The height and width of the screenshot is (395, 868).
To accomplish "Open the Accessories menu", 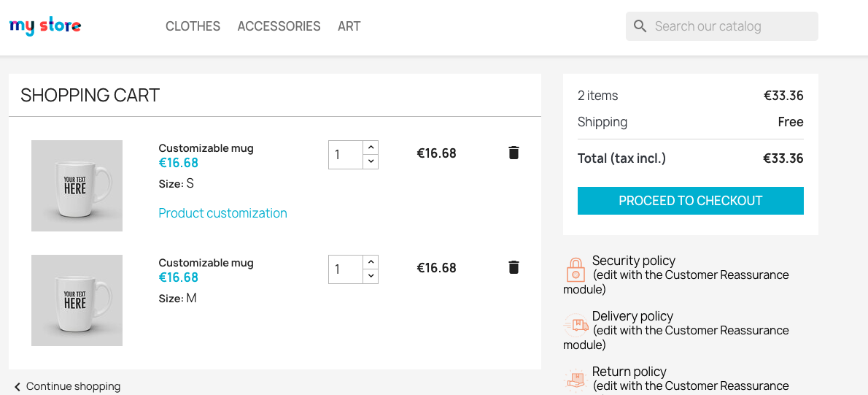I will pos(279,26).
